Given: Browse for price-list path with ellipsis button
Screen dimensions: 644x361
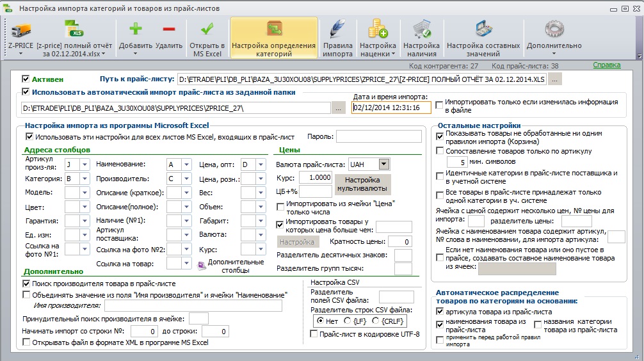Looking at the screenshot, I should coord(554,79).
